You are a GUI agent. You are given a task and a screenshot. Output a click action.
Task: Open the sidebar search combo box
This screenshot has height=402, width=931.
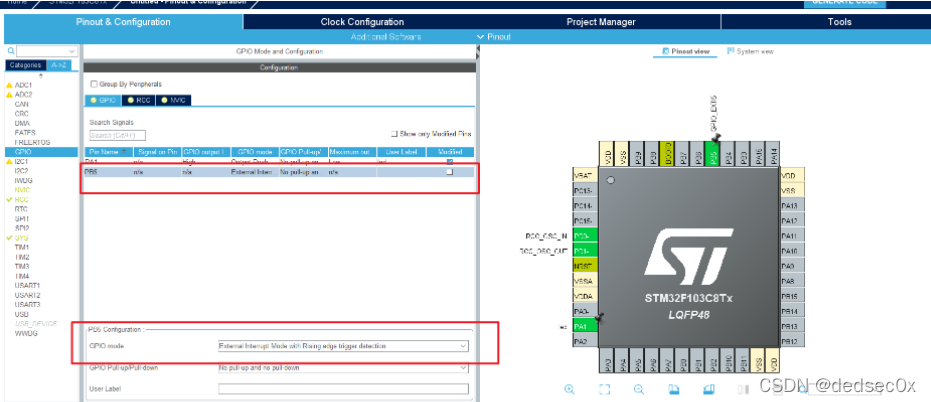(47, 52)
